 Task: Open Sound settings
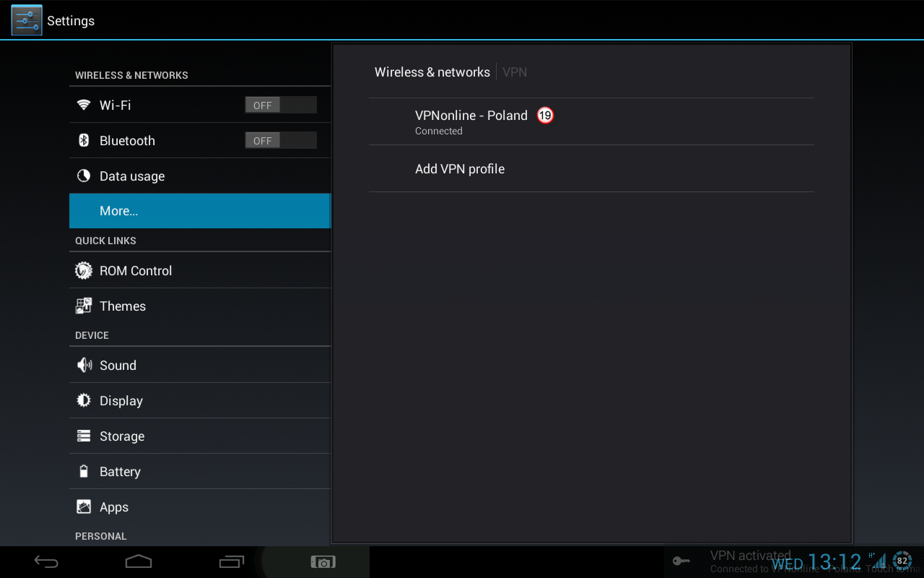point(200,365)
